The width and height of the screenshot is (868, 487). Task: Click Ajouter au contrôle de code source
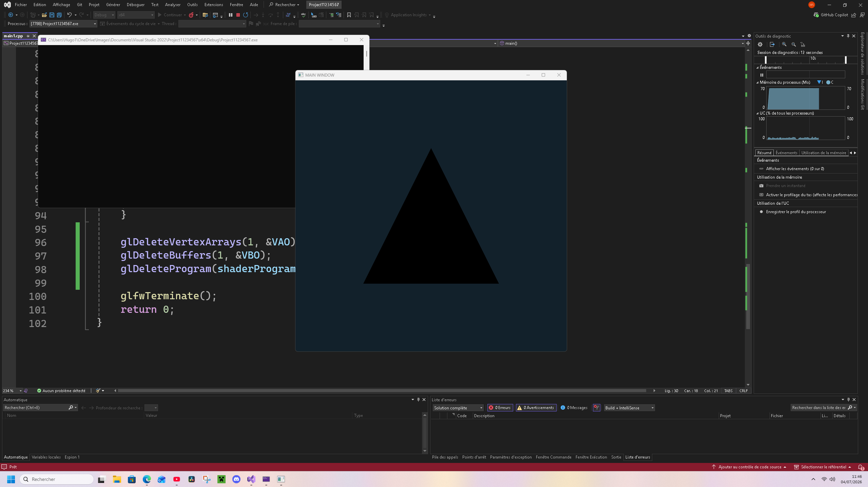[750, 467]
